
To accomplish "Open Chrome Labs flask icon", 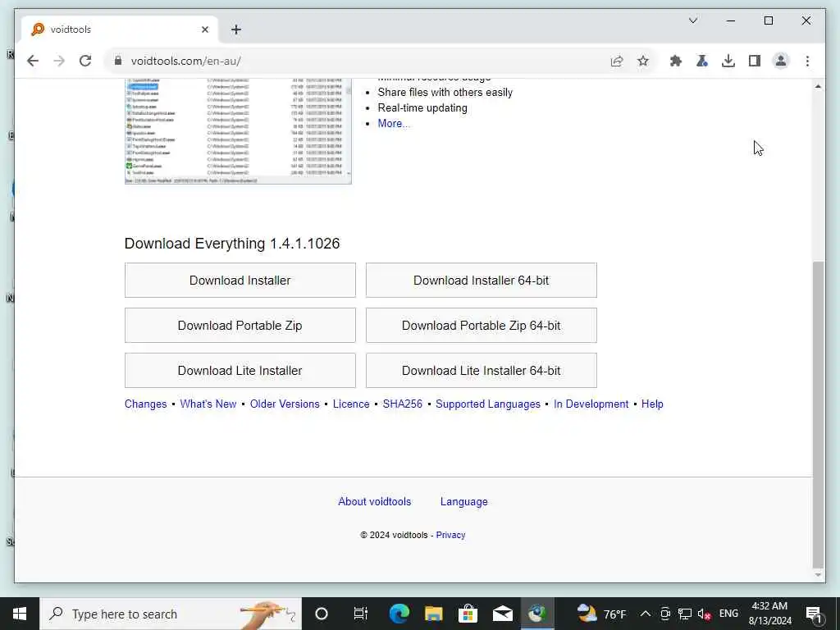I will [x=702, y=61].
